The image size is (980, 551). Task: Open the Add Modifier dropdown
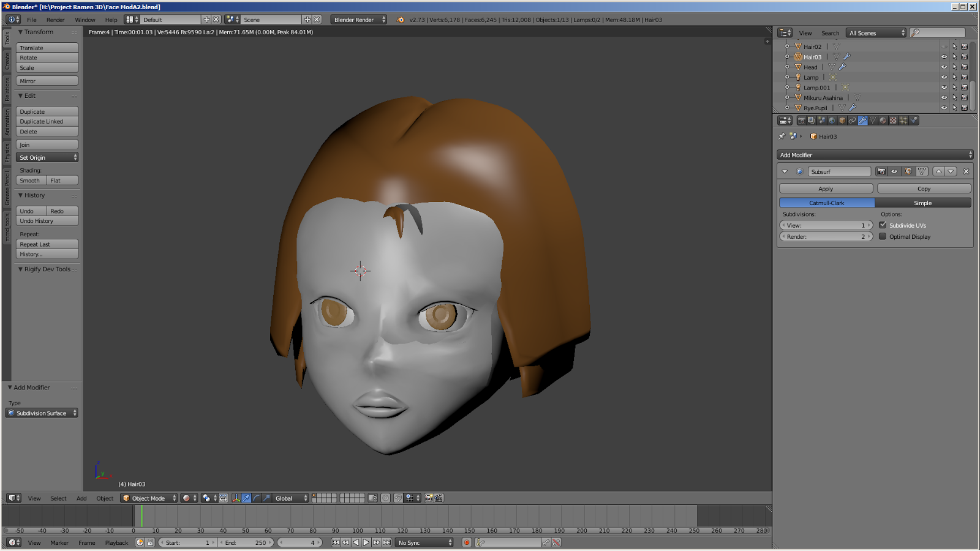coord(875,155)
